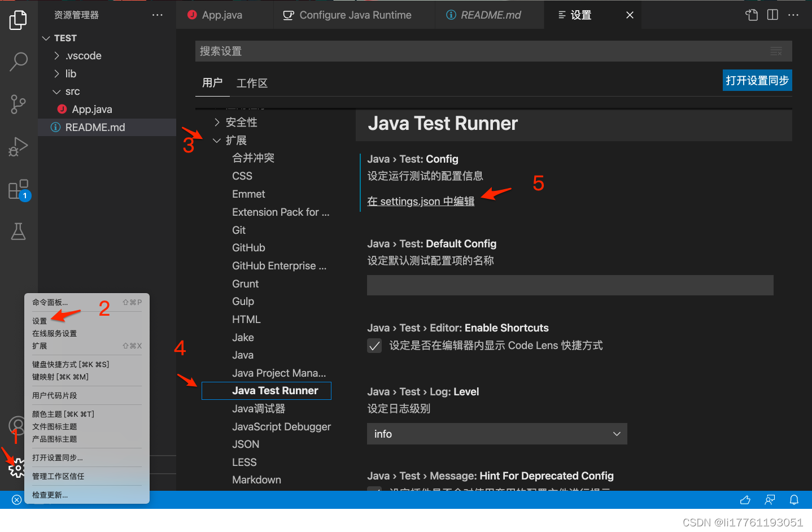Screen dimensions: 812x532
Task: Open the Run and Debug view icon
Action: (x=18, y=147)
